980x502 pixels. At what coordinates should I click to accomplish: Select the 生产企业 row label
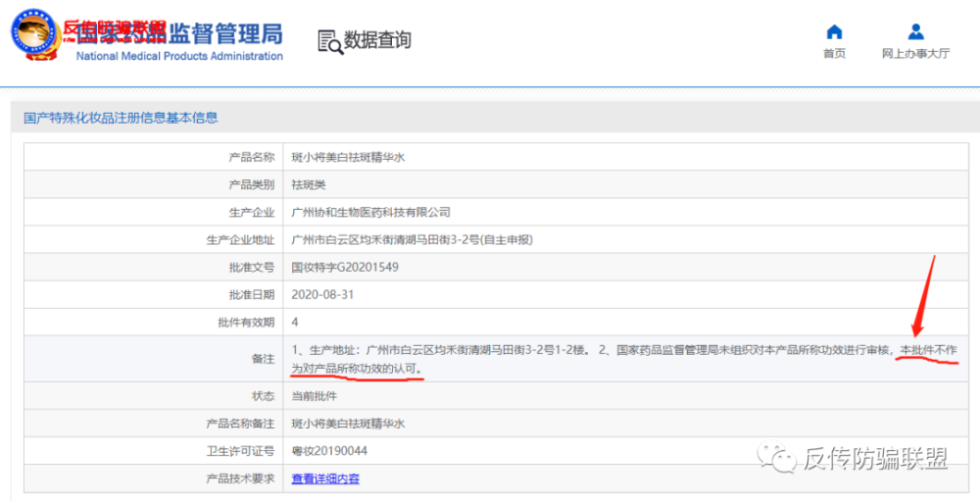click(x=252, y=213)
